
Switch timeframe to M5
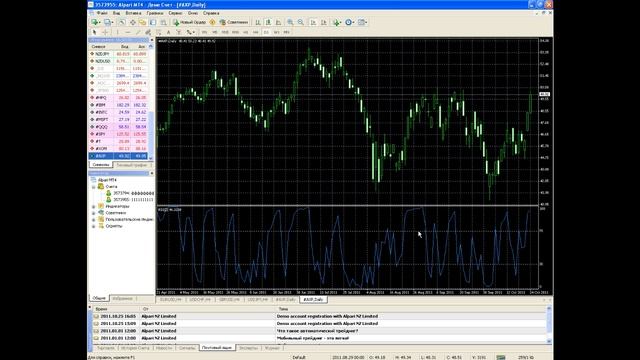214,32
